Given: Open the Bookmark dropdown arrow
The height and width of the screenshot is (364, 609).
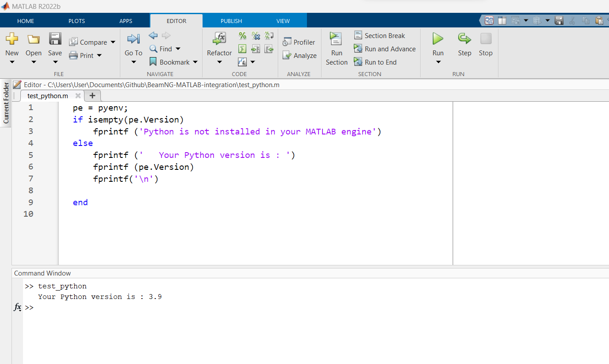Looking at the screenshot, I should pos(195,62).
